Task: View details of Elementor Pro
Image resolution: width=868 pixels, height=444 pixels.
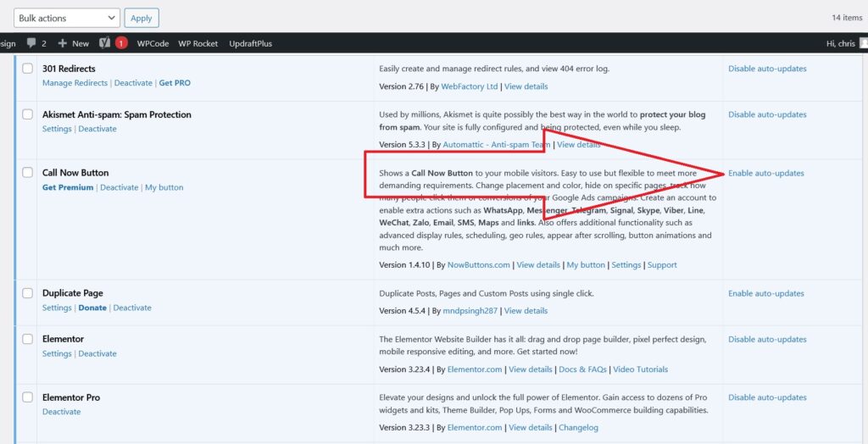Action: [531, 427]
